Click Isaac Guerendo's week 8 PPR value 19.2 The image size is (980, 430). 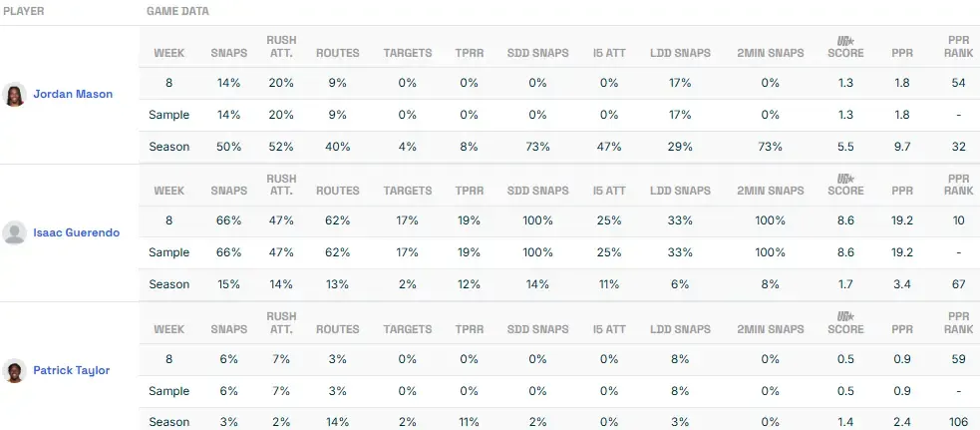click(902, 220)
